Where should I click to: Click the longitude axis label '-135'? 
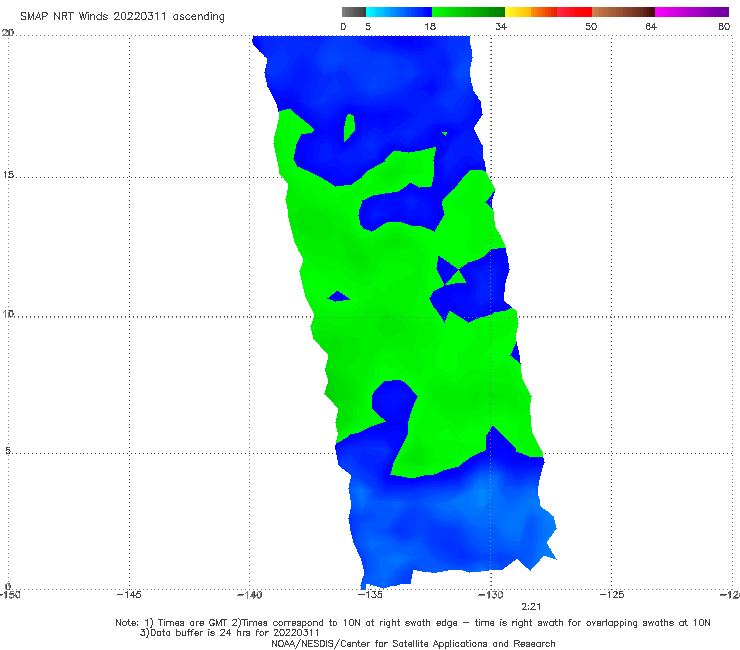pyautogui.click(x=370, y=595)
